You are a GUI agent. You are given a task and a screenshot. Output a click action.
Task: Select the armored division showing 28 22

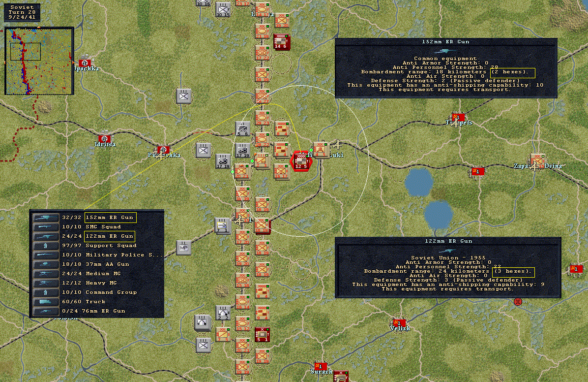[x=262, y=140]
